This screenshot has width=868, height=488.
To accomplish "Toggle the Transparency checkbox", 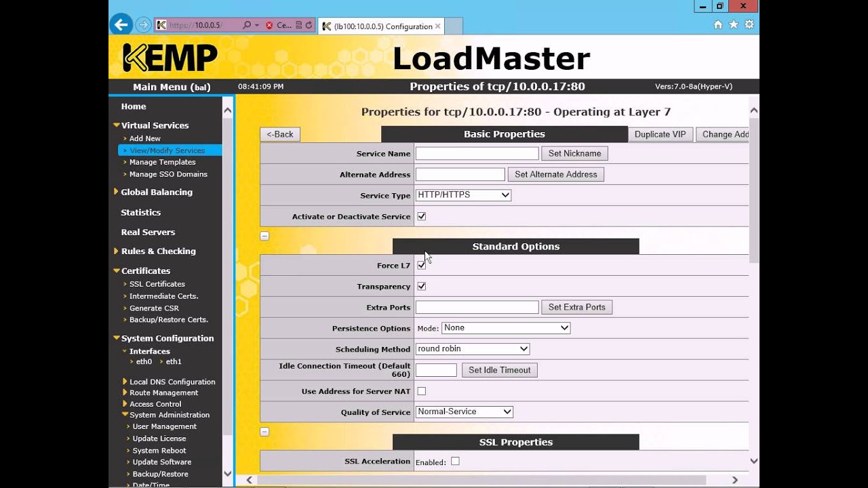I will pos(421,286).
